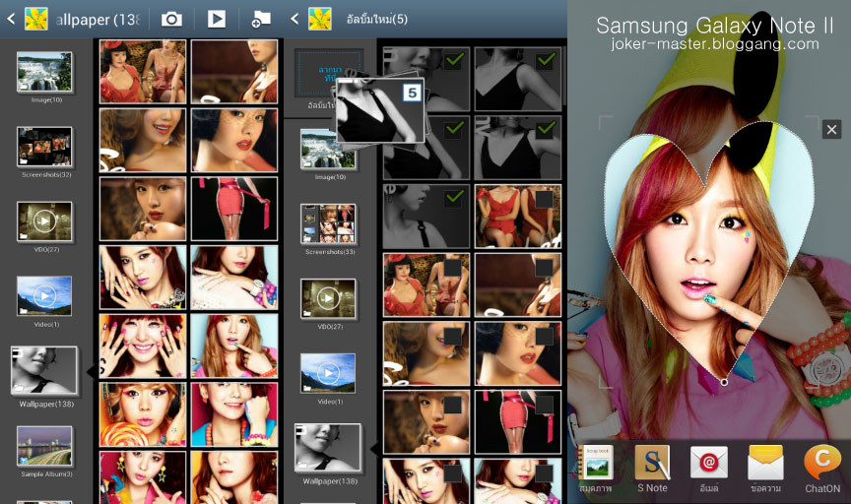Uncheck the second checked photo in top row
The width and height of the screenshot is (851, 504).
pos(546,59)
